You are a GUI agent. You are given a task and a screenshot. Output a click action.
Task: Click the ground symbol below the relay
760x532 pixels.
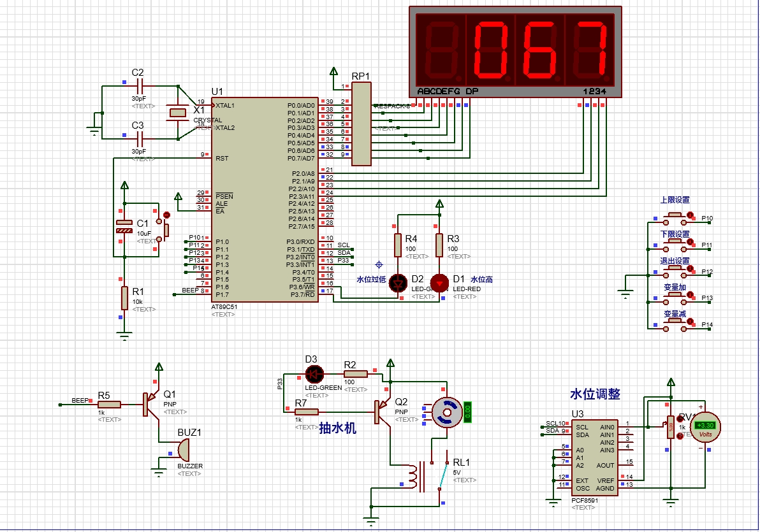click(371, 522)
